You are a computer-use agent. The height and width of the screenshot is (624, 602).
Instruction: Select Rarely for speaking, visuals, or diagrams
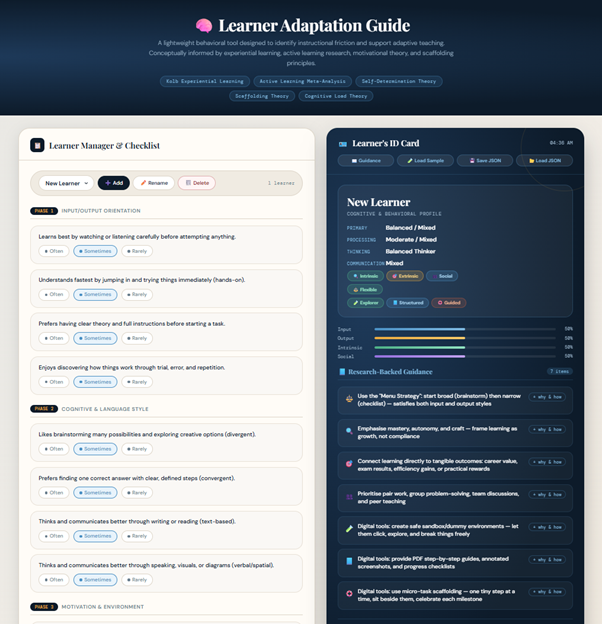click(x=137, y=580)
